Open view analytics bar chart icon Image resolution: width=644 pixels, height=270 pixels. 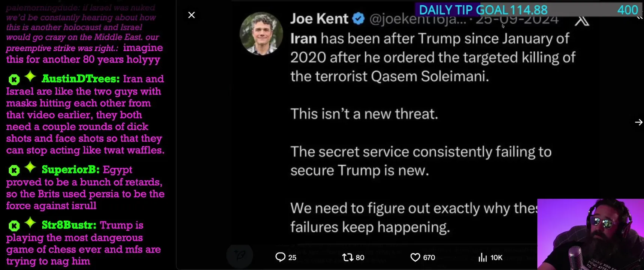pyautogui.click(x=483, y=257)
